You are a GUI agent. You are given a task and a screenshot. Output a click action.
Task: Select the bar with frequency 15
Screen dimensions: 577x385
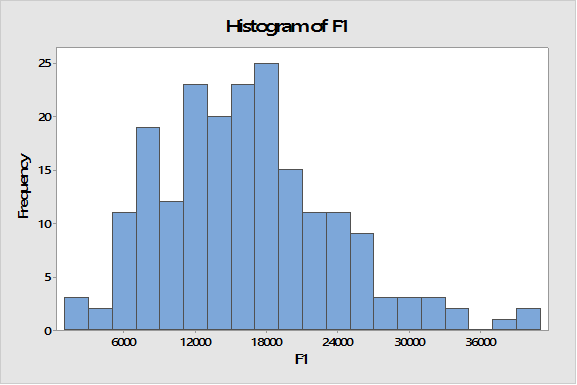tap(291, 250)
